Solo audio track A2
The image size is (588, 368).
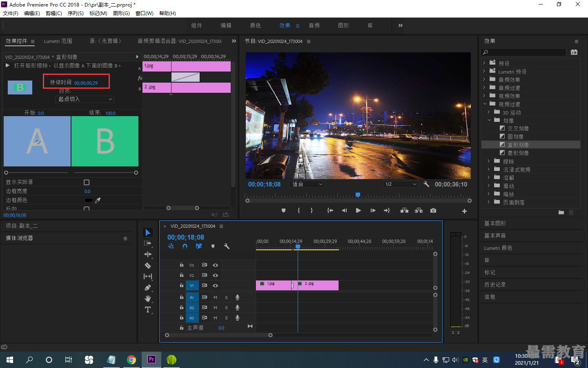(x=226, y=307)
